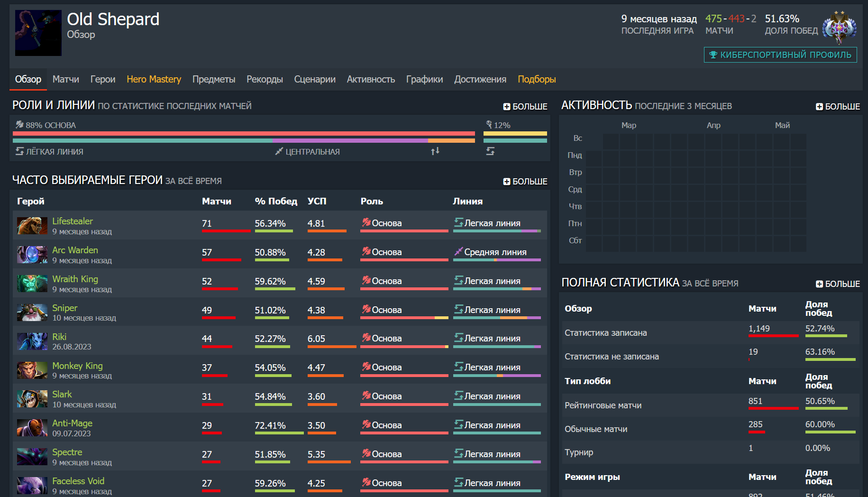Screen dimensions: 868x497
Task: Expand БОЛЬШЕ for Роли и линии
Action: click(x=525, y=106)
